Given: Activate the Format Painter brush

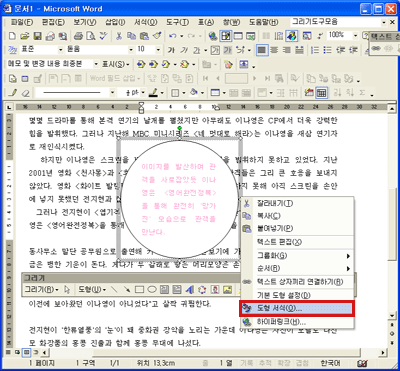Looking at the screenshot, I should tap(157, 36).
